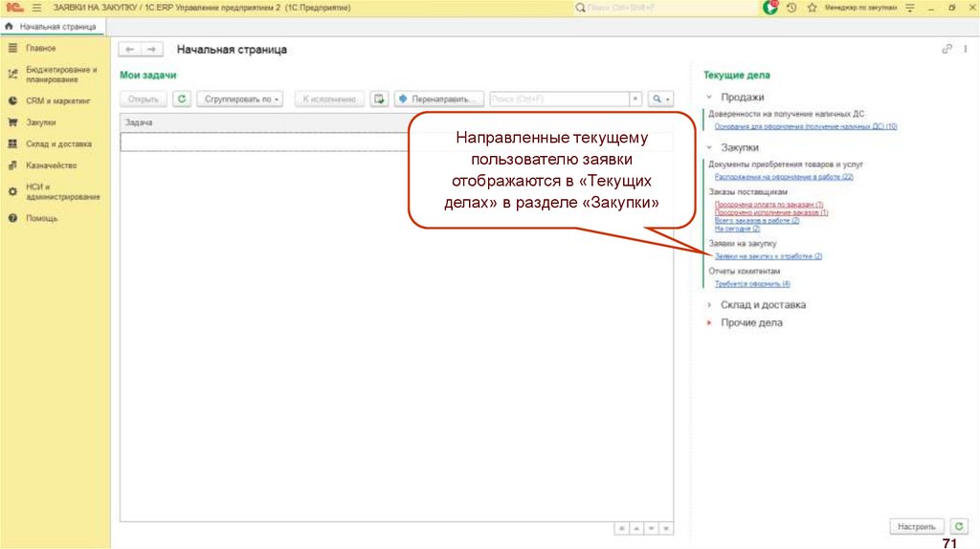
Task: Go back with the left arrow button
Action: click(x=130, y=50)
